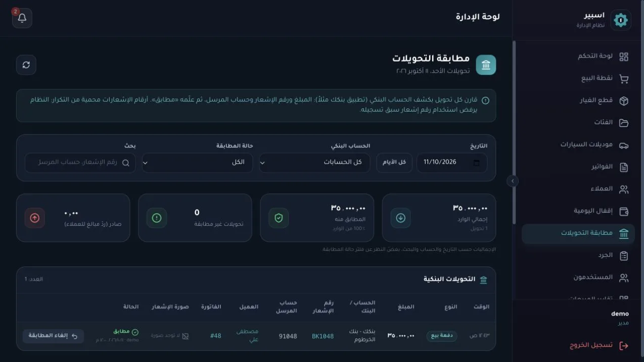The width and height of the screenshot is (644, 362).
Task: Click the الفواتير document icon
Action: 624,167
